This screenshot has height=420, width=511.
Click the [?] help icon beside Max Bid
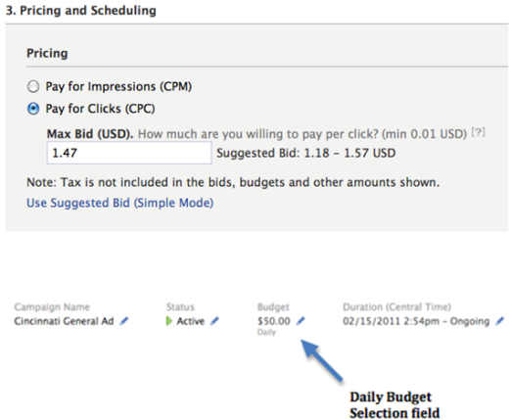[479, 132]
